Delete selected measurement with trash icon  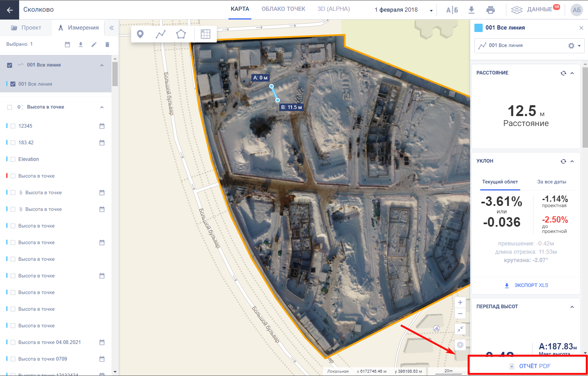107,45
